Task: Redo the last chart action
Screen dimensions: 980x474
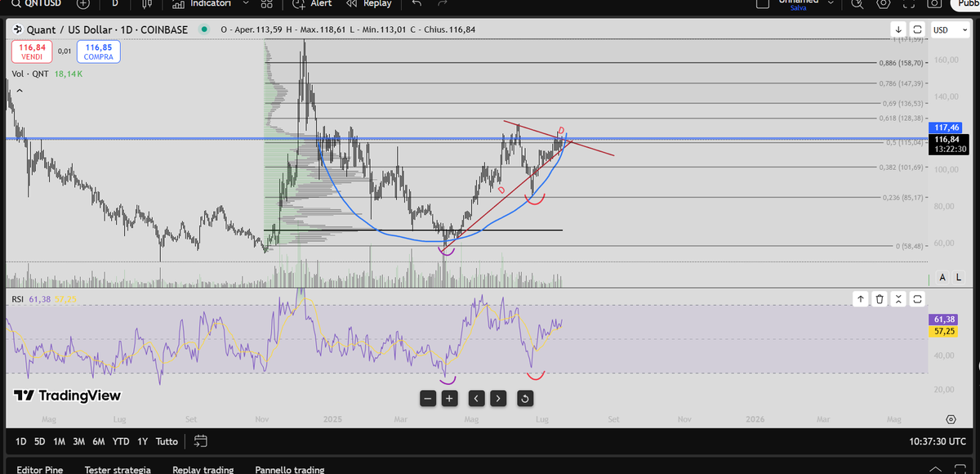Action: (x=442, y=3)
